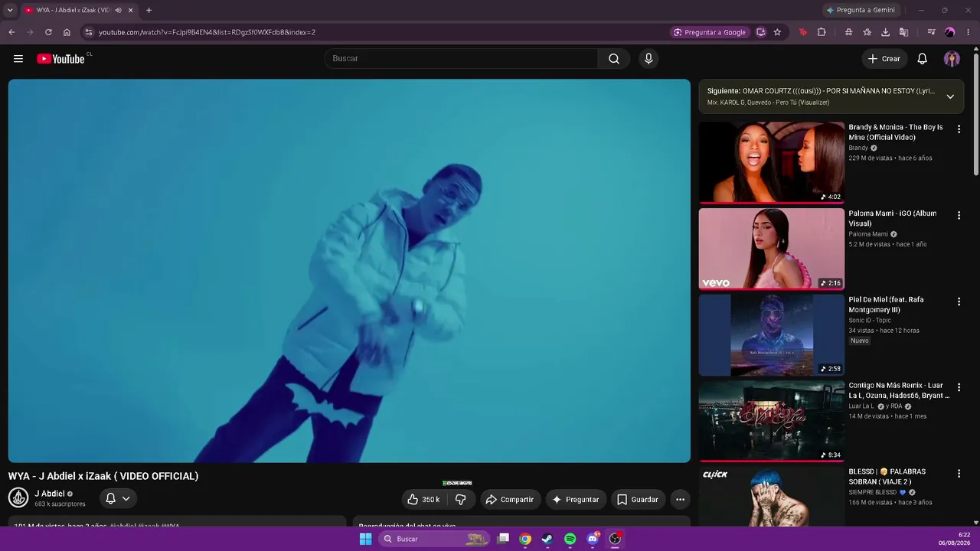
Task: Focus the Windows taskbar Buscar box
Action: click(434, 539)
